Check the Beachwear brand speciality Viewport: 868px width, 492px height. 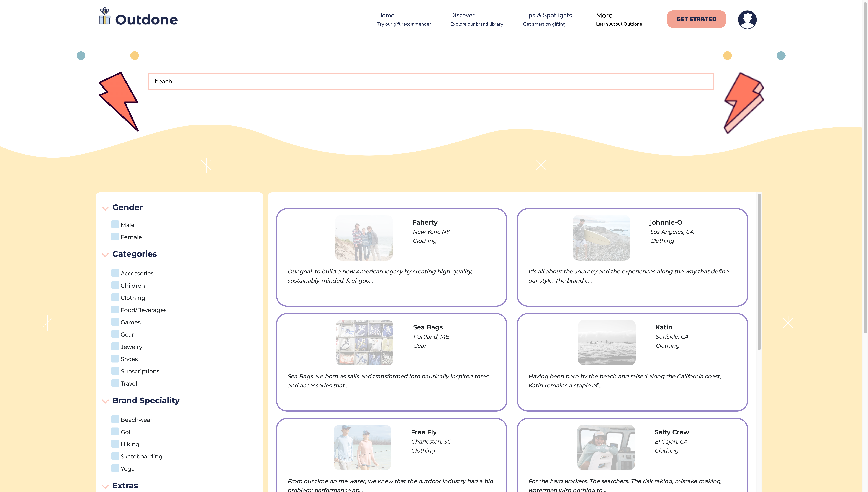pos(115,419)
